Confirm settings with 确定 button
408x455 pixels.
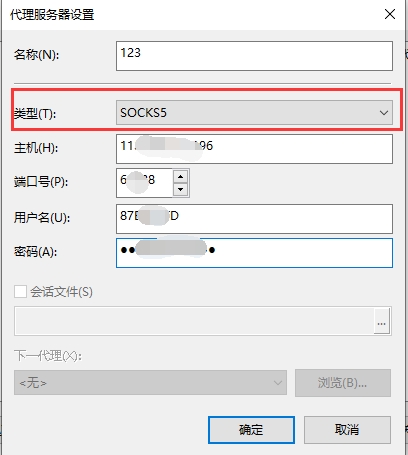coord(251,430)
